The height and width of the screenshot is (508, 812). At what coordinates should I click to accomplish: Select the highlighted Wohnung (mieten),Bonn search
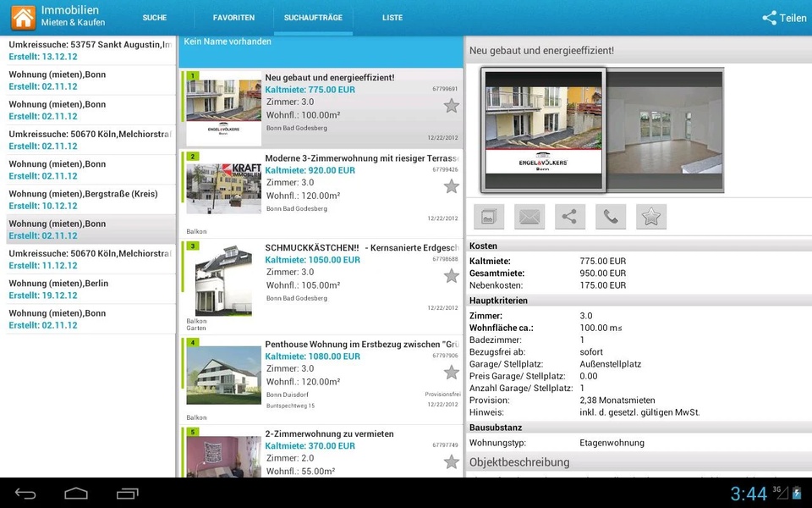91,229
